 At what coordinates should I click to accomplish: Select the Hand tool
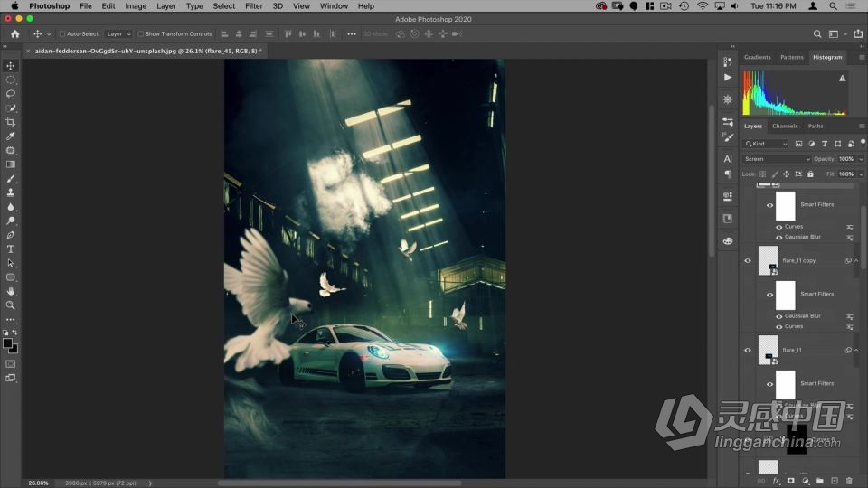pyautogui.click(x=11, y=291)
